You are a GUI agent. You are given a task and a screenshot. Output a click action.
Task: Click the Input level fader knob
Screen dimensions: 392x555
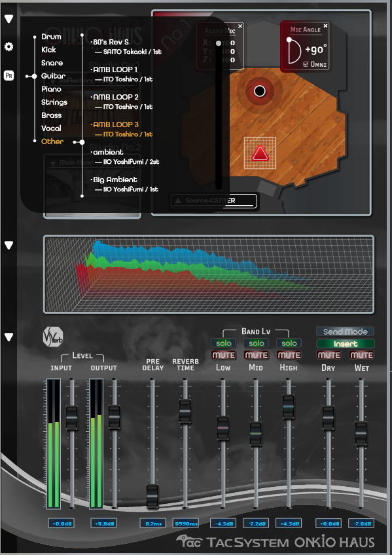coord(72,418)
